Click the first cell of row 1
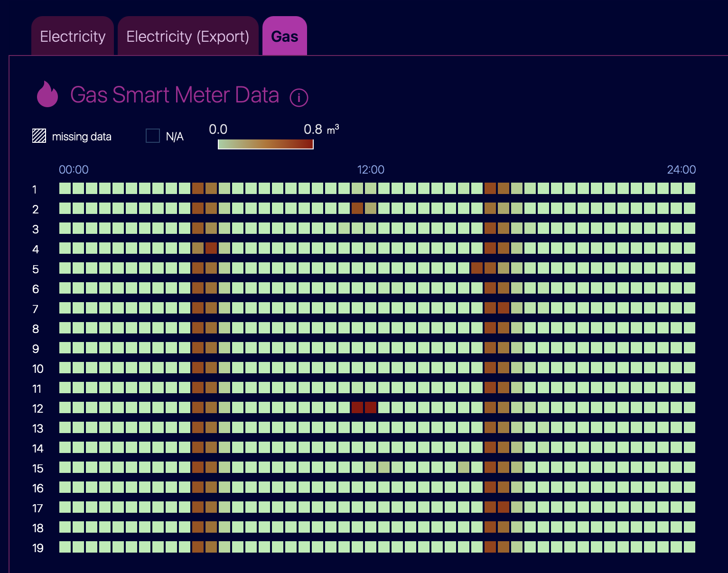 click(x=65, y=188)
